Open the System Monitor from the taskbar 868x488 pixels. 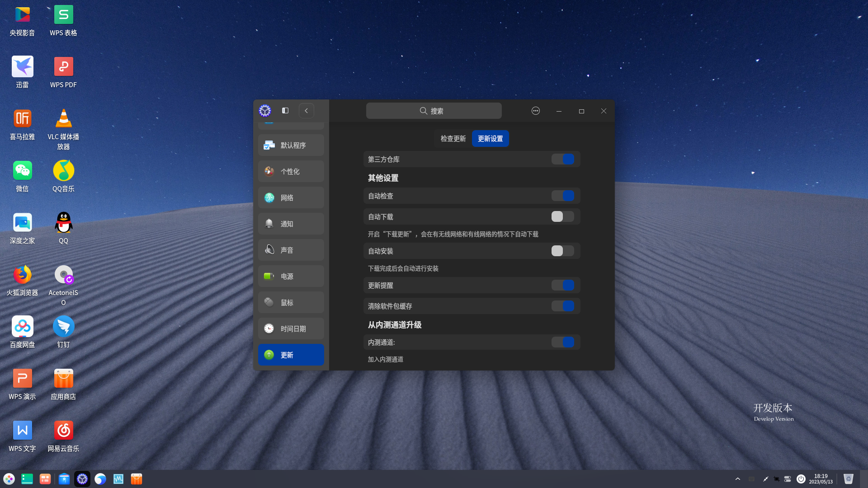(118, 479)
